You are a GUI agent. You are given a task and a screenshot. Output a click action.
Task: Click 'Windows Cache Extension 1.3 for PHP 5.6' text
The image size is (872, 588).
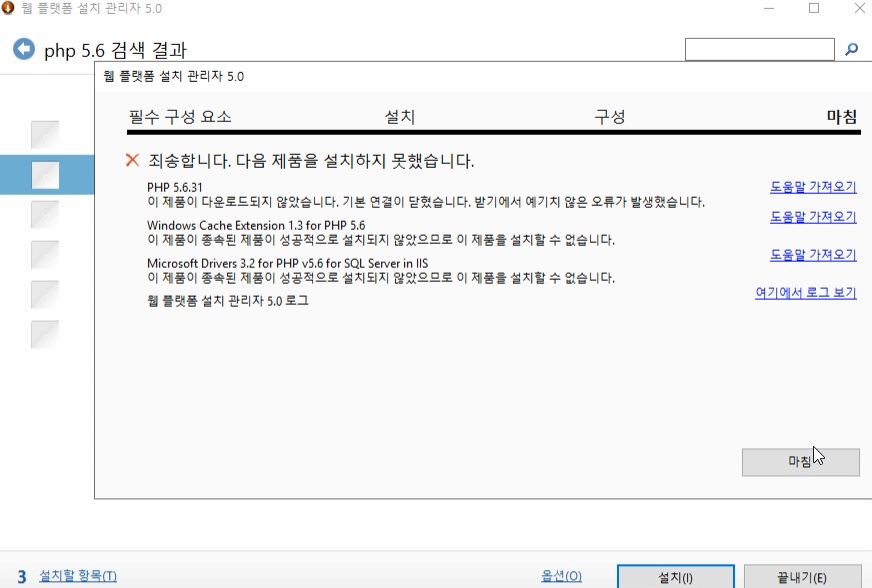[x=256, y=225]
